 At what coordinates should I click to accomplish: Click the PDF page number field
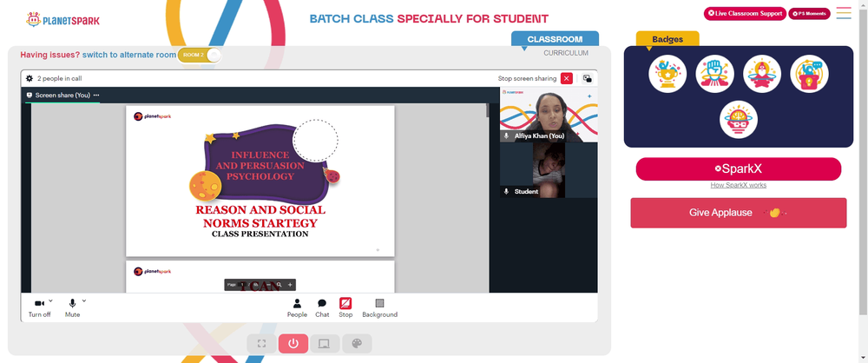point(242,285)
